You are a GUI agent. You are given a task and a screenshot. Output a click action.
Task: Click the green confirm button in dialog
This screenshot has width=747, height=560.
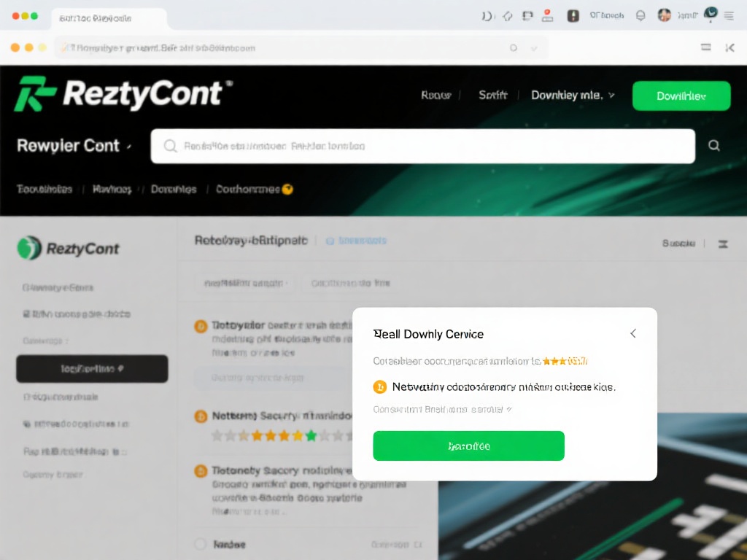469,446
